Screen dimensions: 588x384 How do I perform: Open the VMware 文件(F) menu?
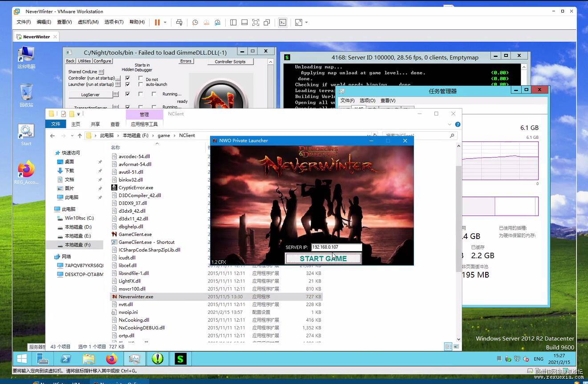pos(24,22)
